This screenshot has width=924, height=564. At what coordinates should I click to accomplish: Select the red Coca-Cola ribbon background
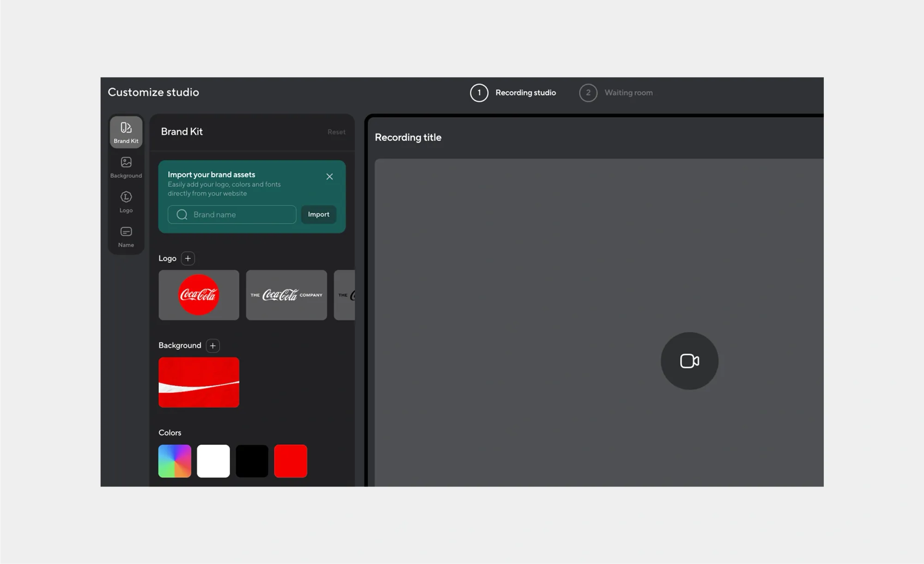(x=199, y=382)
